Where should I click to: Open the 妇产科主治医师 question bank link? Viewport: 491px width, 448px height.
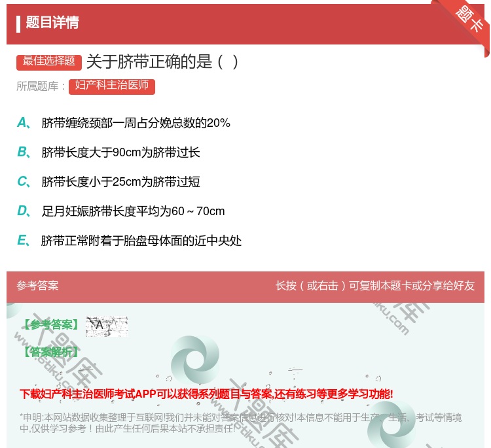coord(112,86)
